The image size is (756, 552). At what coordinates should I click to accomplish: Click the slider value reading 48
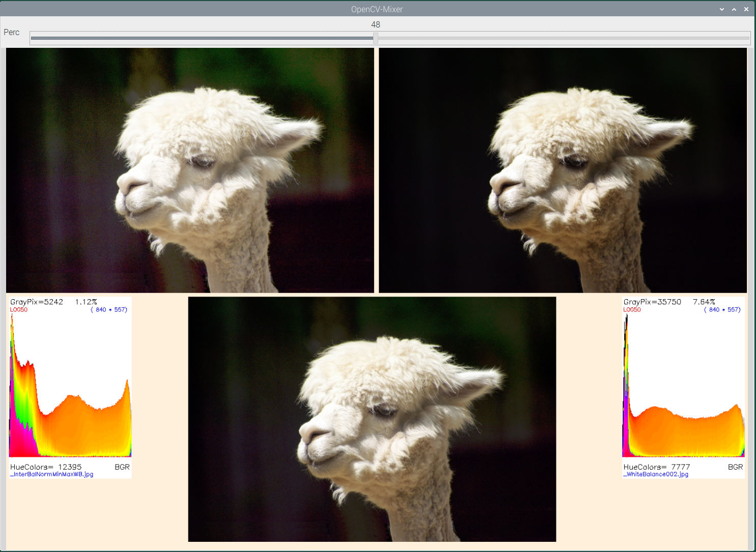tap(376, 24)
